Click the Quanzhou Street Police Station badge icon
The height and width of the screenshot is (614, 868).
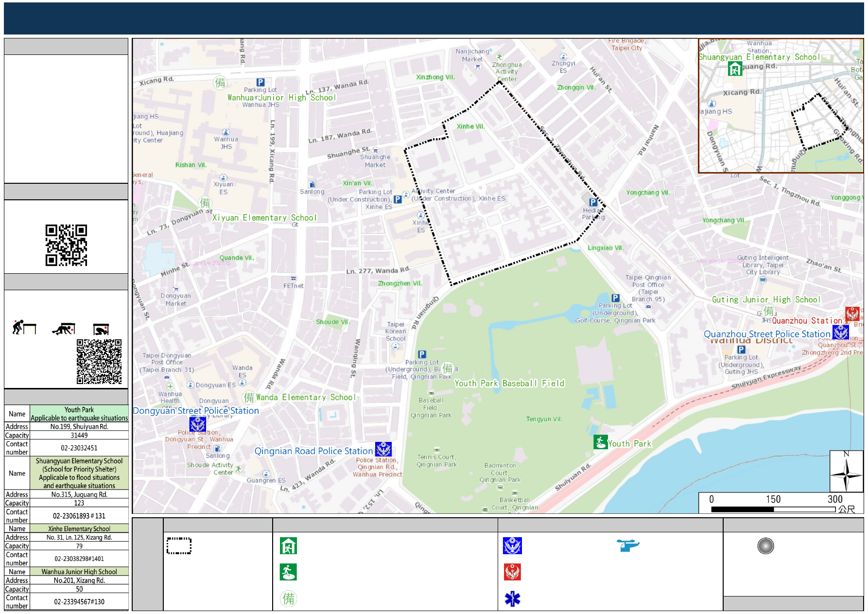point(841,332)
